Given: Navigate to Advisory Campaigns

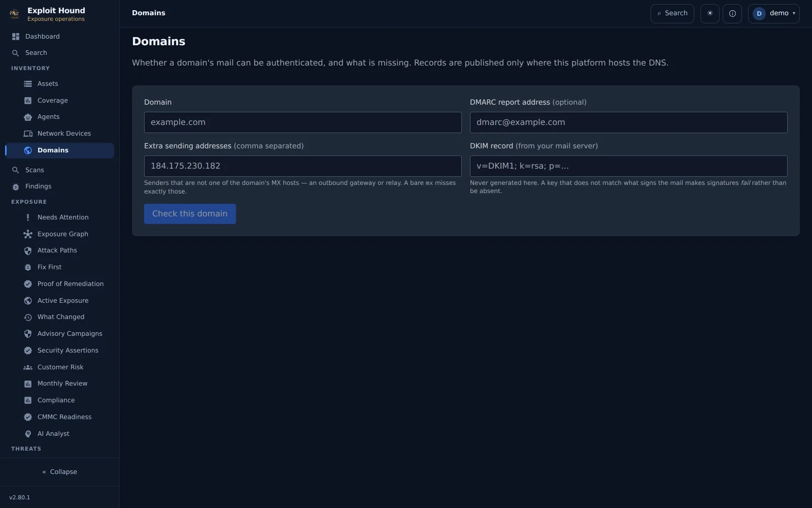Looking at the screenshot, I should pos(59,334).
